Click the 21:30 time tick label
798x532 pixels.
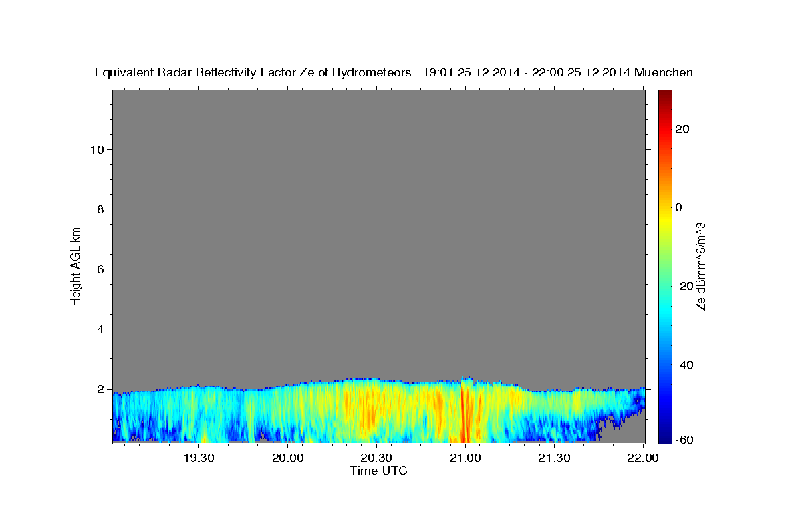[553, 458]
